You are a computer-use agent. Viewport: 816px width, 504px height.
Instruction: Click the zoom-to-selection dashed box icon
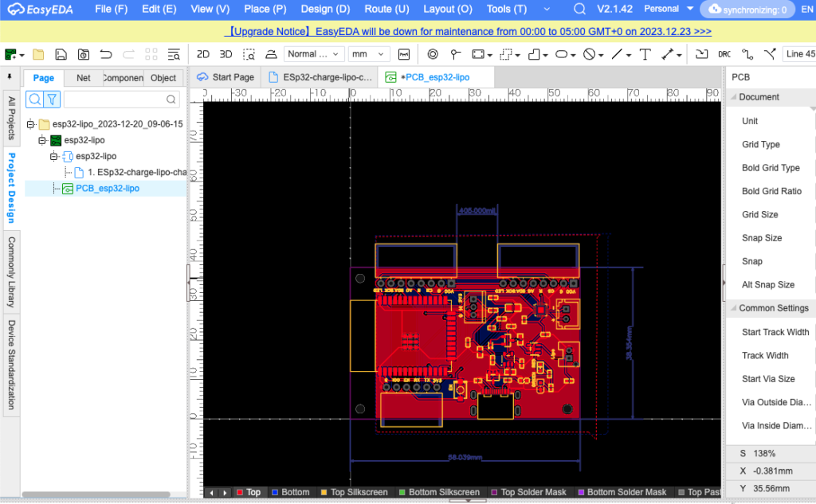click(x=249, y=54)
